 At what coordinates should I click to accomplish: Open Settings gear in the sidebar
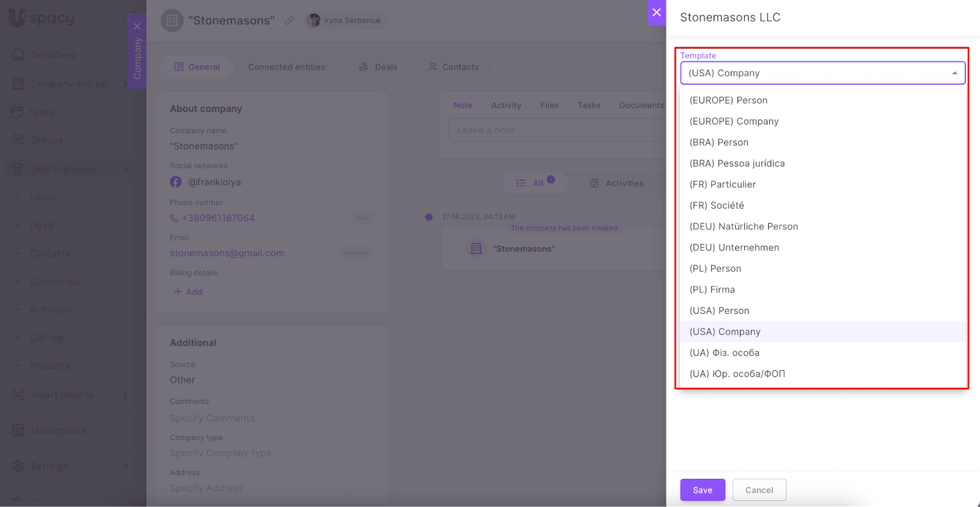click(18, 466)
